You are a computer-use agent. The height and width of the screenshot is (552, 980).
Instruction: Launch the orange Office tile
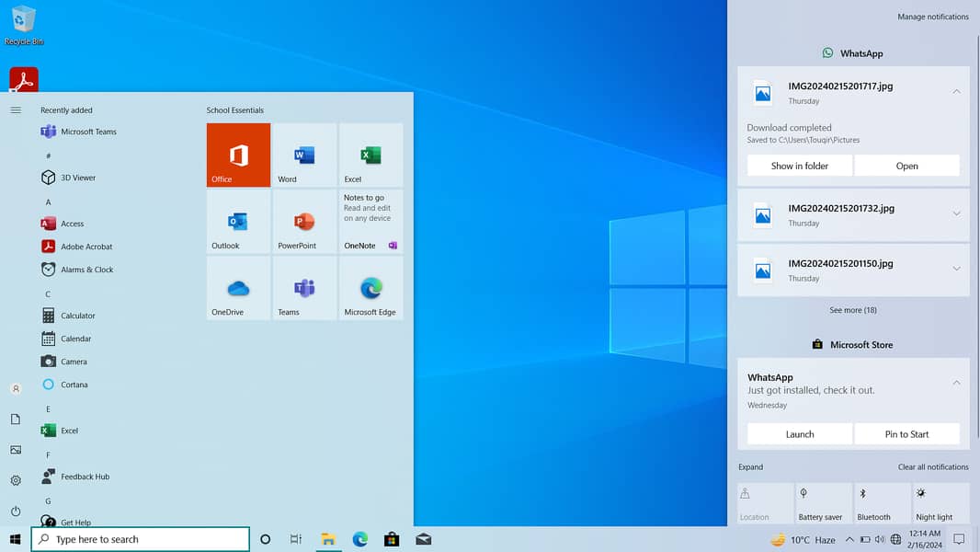(238, 155)
